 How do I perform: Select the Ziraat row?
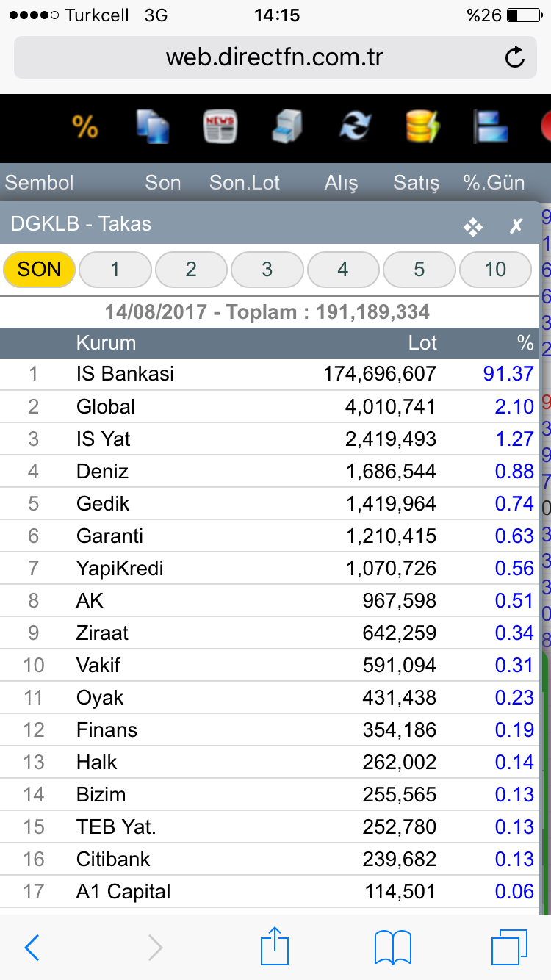pos(270,633)
